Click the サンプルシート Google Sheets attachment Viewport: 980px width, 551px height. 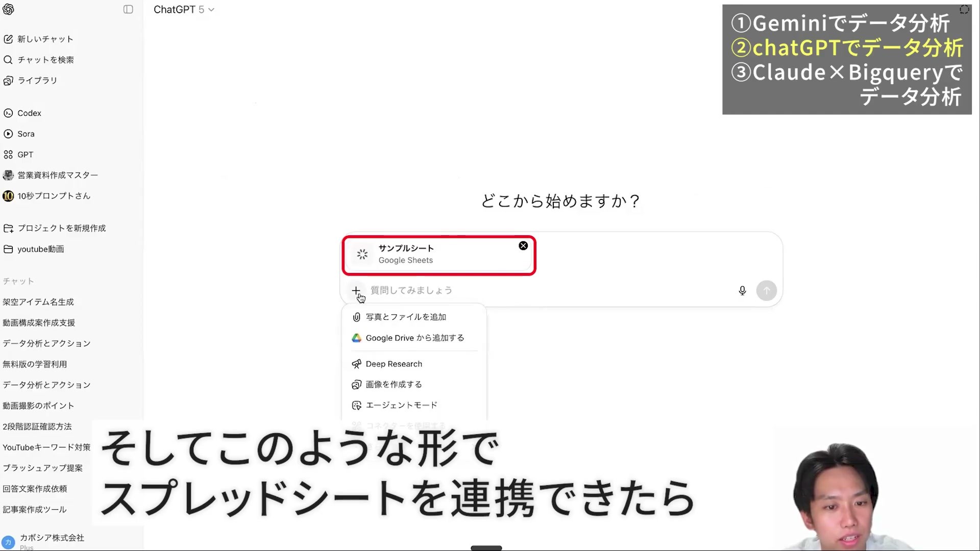point(438,254)
